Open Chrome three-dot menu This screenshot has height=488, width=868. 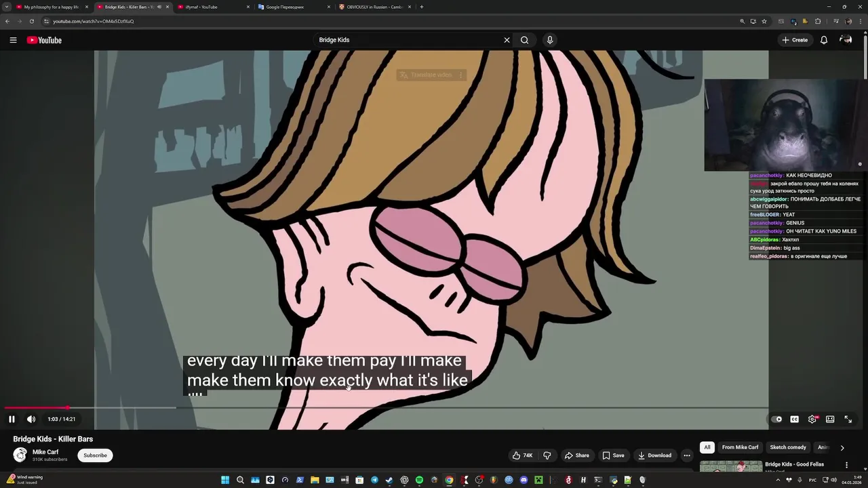[861, 21]
